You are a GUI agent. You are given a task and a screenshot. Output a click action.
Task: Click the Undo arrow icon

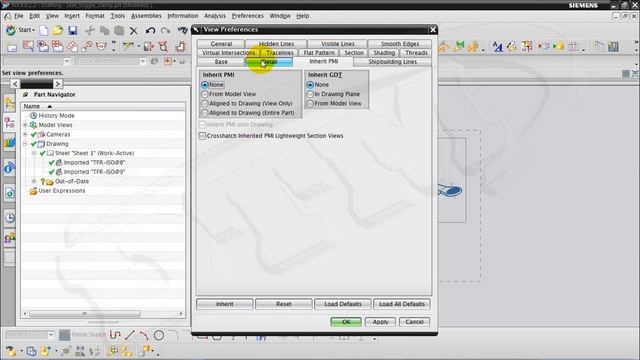(150, 31)
